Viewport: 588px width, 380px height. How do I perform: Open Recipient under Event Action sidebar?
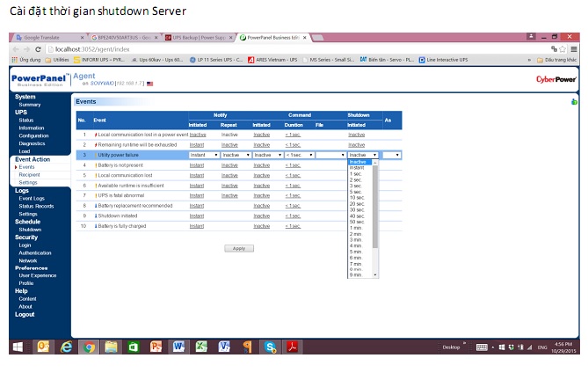[x=28, y=174]
